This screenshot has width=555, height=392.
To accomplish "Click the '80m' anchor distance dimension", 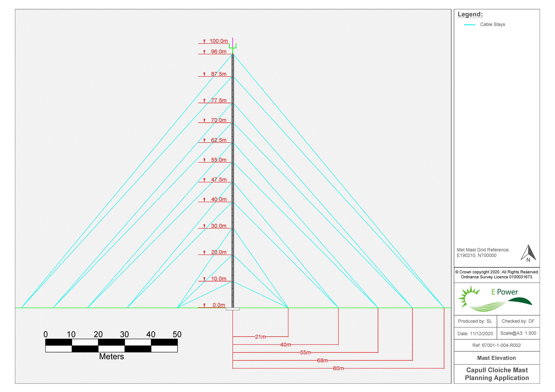I will pos(338,368).
